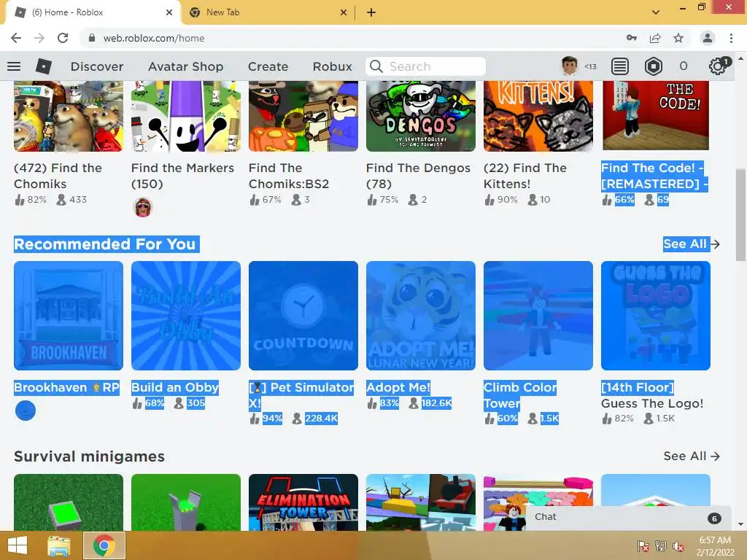Image resolution: width=747 pixels, height=560 pixels.
Task: Open Chrome profile account icon
Action: pyautogui.click(x=708, y=38)
